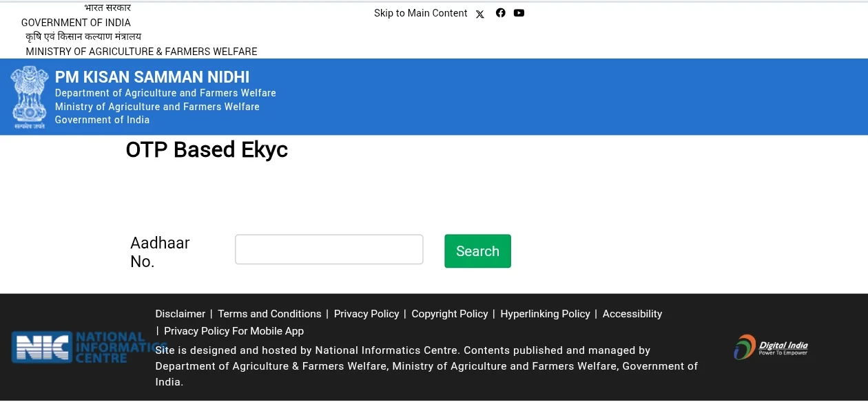Open the Privacy Policy link
Screen dimensions: 868x402
pos(366,313)
